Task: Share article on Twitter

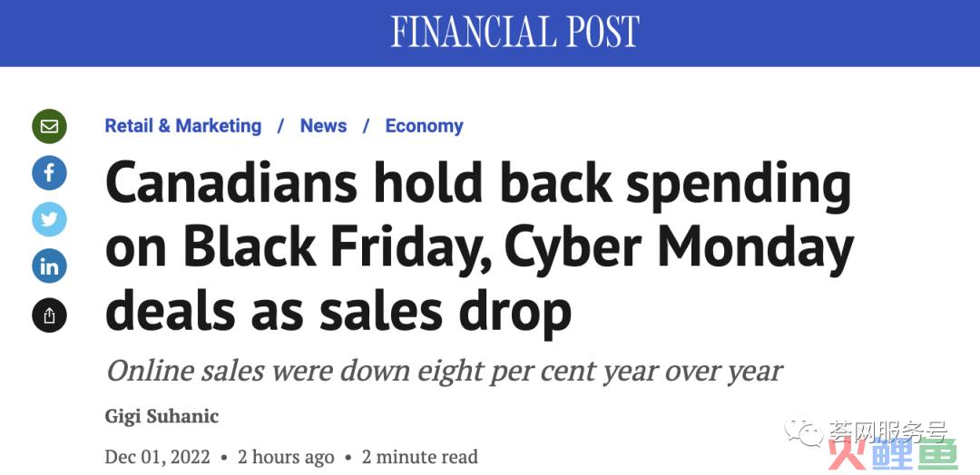Action: coord(49,219)
